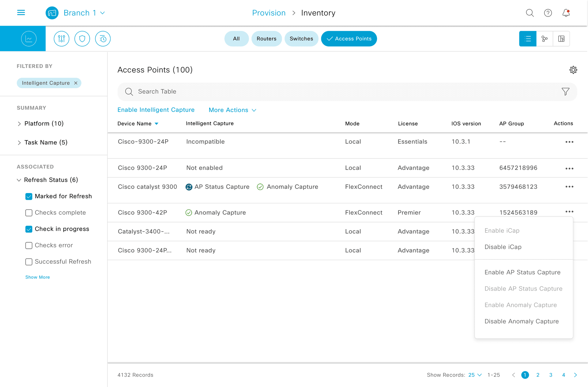This screenshot has height=387, width=588.
Task: Select current page 1
Action: click(x=525, y=375)
